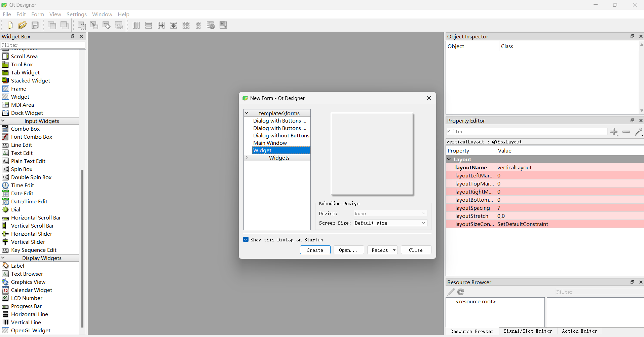Click Lay Out in a Grid icon

click(186, 25)
